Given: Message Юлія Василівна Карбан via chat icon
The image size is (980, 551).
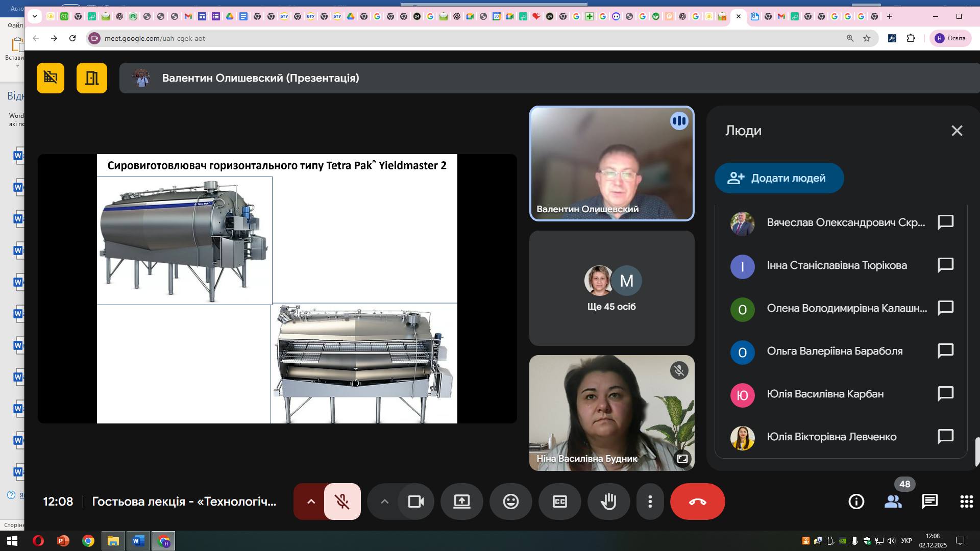Looking at the screenshot, I should [x=945, y=393].
